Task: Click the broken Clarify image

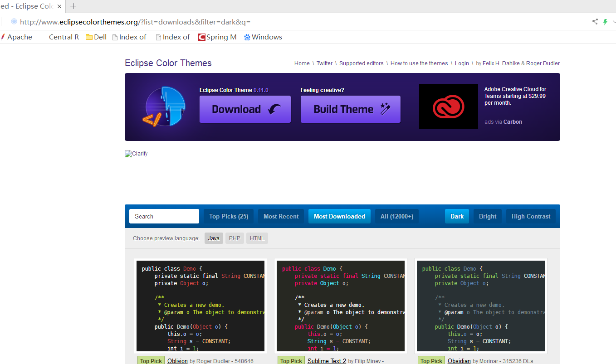Action: (136, 154)
